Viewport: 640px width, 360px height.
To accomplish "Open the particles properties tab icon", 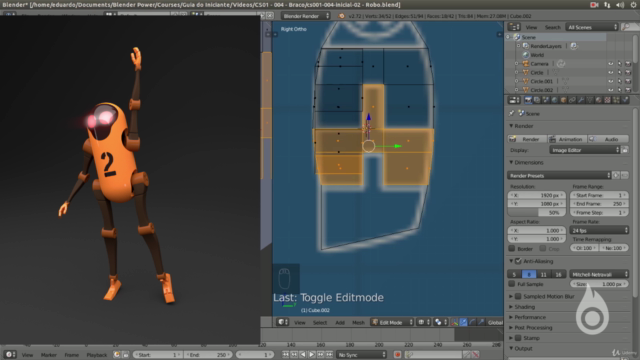I will 616,100.
